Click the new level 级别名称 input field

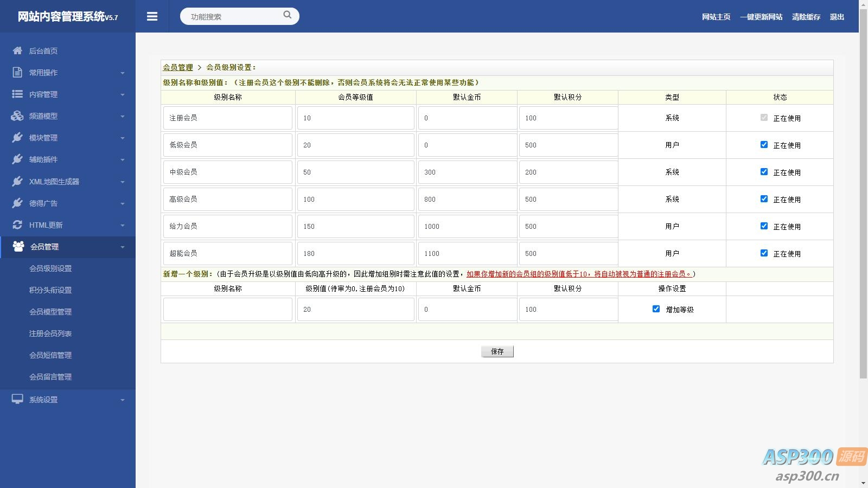tap(227, 310)
